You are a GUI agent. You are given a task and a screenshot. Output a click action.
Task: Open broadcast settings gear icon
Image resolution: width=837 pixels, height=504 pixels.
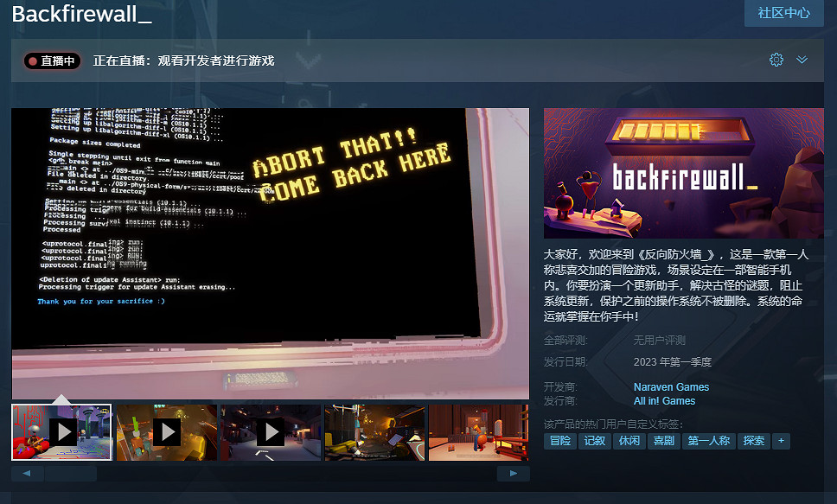click(x=776, y=60)
